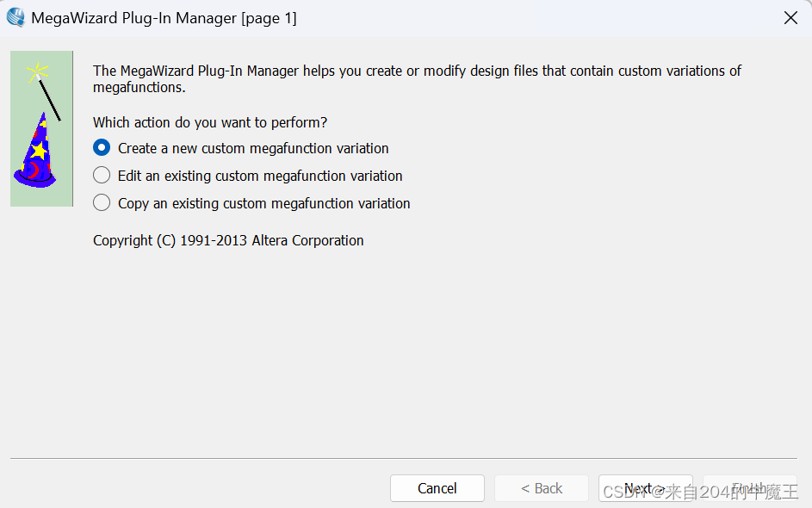The image size is (812, 508).
Task: Click the 'Edit an existing custom megafunction' label text
Action: coord(260,176)
